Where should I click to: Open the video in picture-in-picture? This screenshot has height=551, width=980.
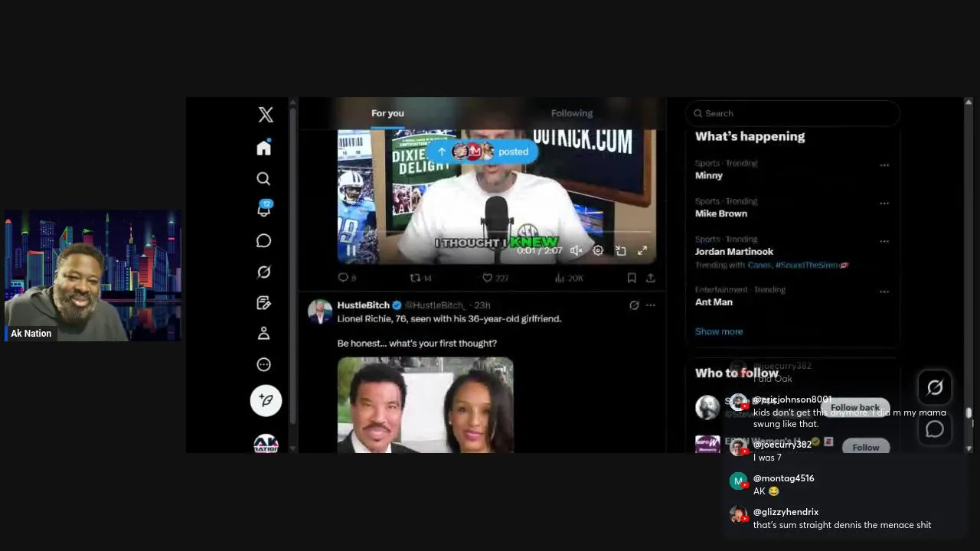point(620,250)
